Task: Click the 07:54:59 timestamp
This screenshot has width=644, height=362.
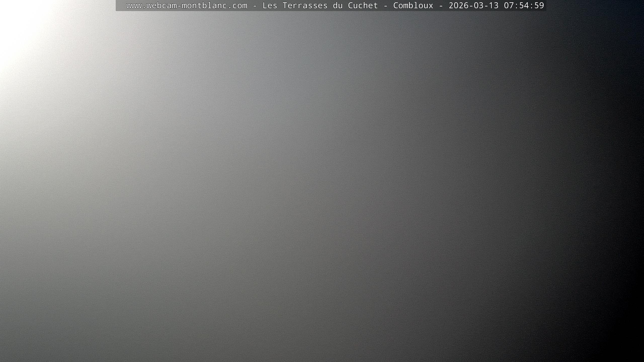Action: pyautogui.click(x=524, y=6)
